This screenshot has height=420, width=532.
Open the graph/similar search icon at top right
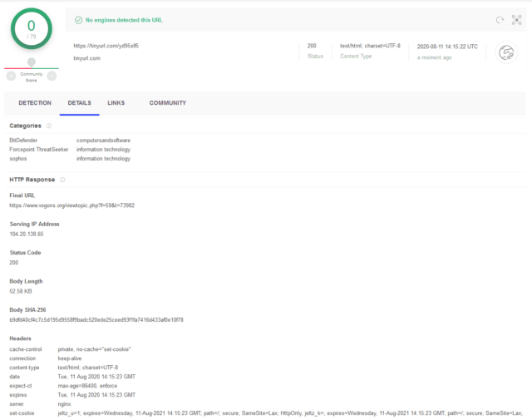[x=516, y=19]
